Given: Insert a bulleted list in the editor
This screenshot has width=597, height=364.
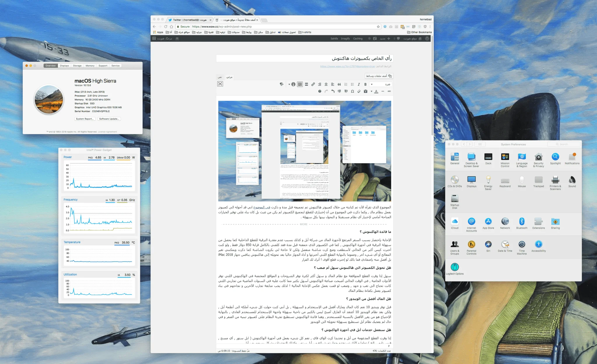Looking at the screenshot, I should click(x=352, y=84).
